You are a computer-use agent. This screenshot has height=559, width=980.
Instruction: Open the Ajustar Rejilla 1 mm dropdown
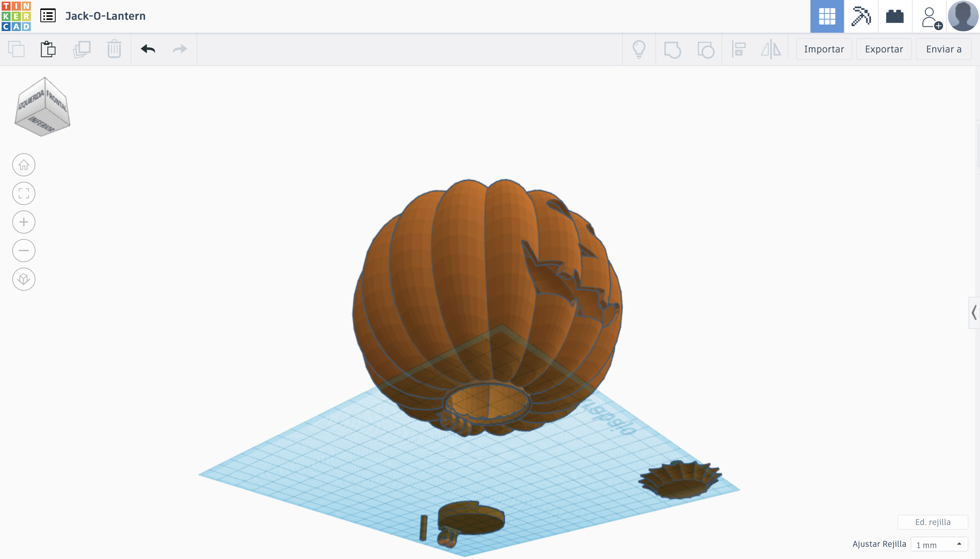point(939,544)
